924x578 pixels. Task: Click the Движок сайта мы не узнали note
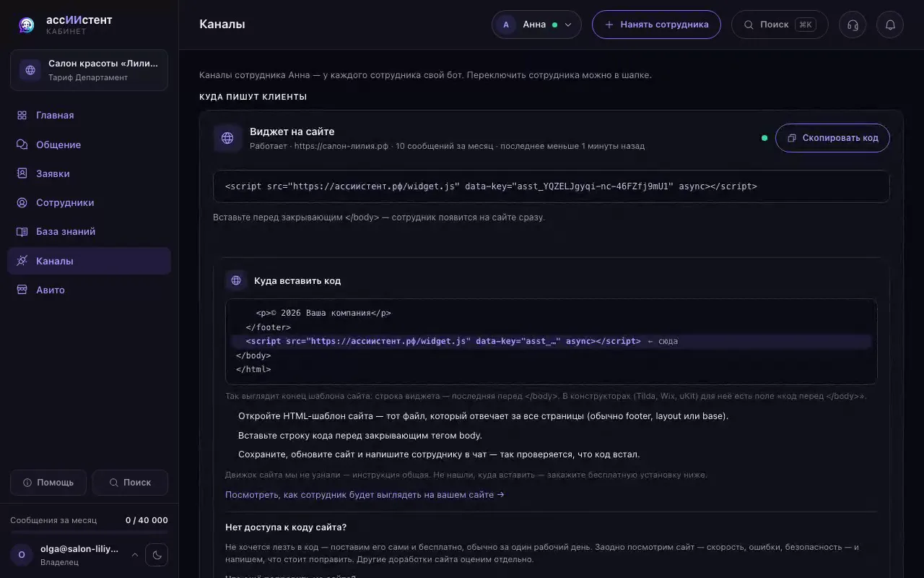pos(466,475)
